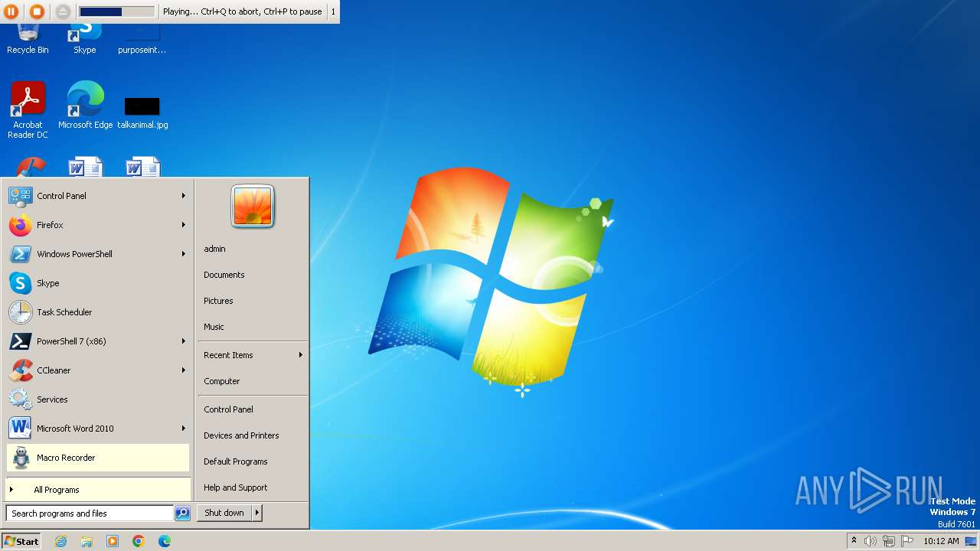
Task: Open shut down options arrow
Action: tap(257, 514)
